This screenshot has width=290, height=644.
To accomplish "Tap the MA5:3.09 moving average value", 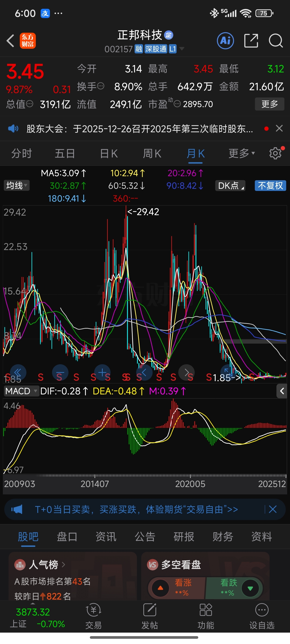I will (63, 173).
